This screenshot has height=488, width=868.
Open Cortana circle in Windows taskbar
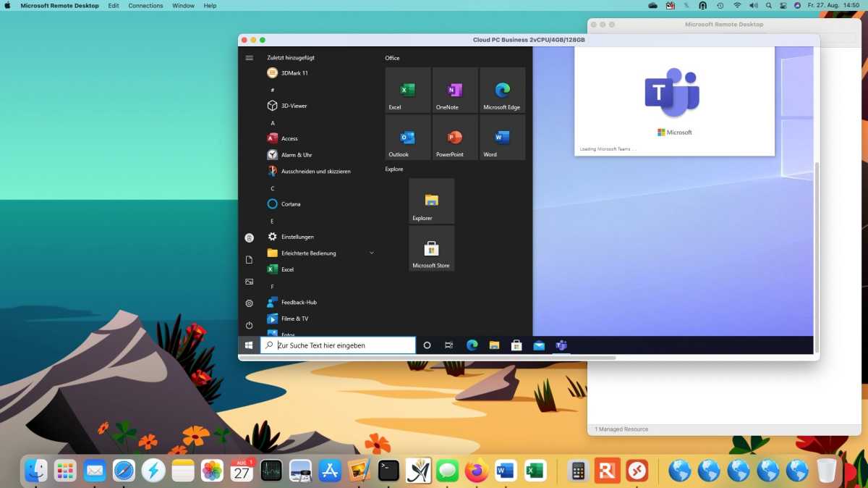point(427,345)
